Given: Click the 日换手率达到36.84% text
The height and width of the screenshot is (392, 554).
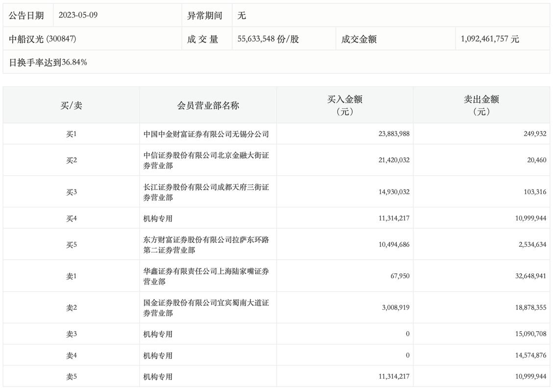Looking at the screenshot, I should 48,62.
